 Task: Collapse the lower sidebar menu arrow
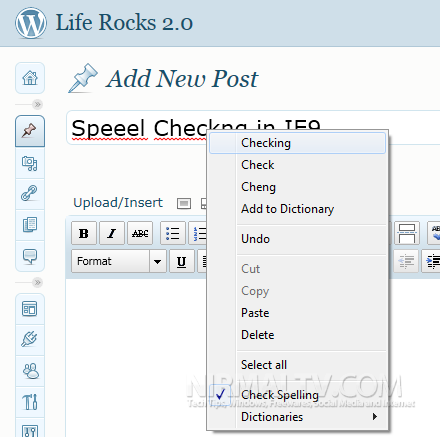coord(37,283)
